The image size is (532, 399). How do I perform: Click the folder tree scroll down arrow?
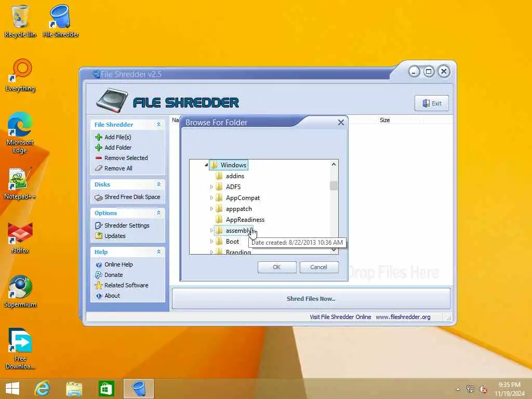334,250
